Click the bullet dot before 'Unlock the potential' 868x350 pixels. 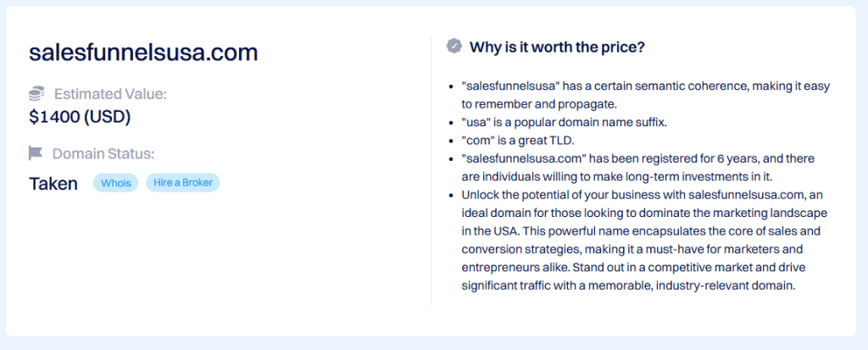coord(451,195)
